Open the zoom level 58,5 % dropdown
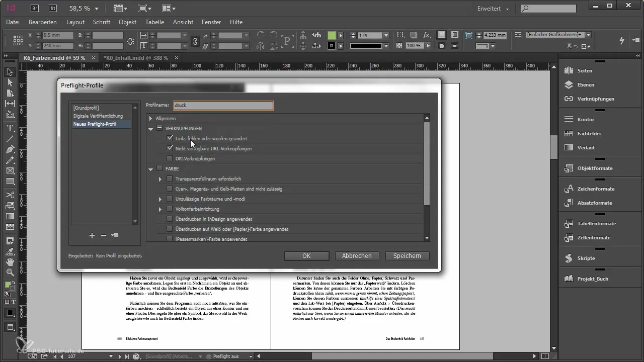 tap(97, 9)
